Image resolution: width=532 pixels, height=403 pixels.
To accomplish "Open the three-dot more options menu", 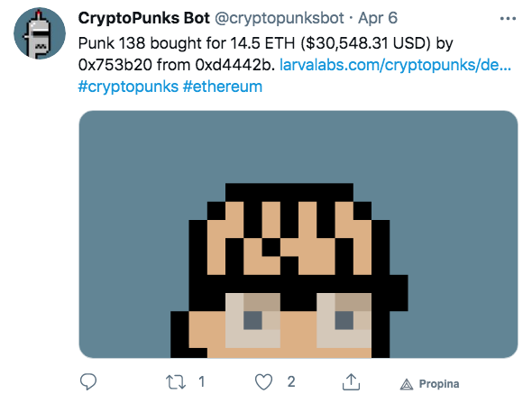I will tap(508, 19).
